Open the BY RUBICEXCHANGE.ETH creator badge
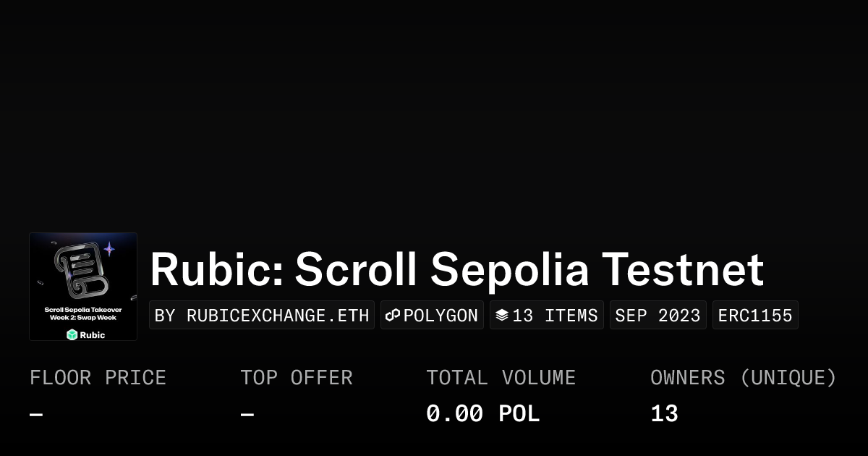The width and height of the screenshot is (868, 456). [x=262, y=316]
